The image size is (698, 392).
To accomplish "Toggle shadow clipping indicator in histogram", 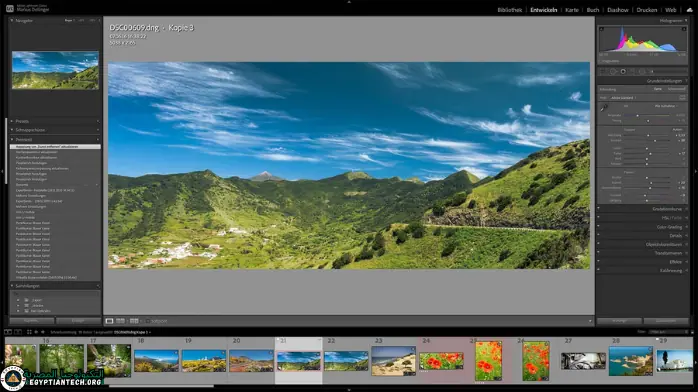I will [601, 29].
